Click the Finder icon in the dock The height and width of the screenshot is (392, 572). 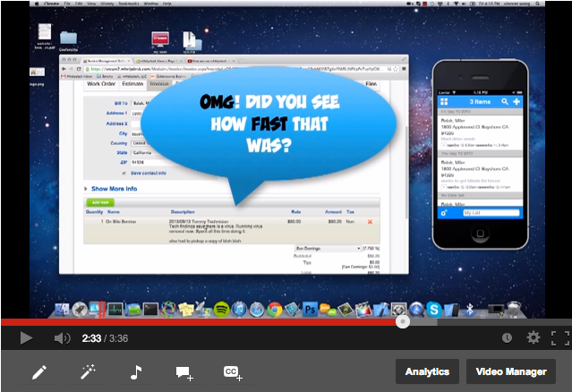pyautogui.click(x=62, y=310)
